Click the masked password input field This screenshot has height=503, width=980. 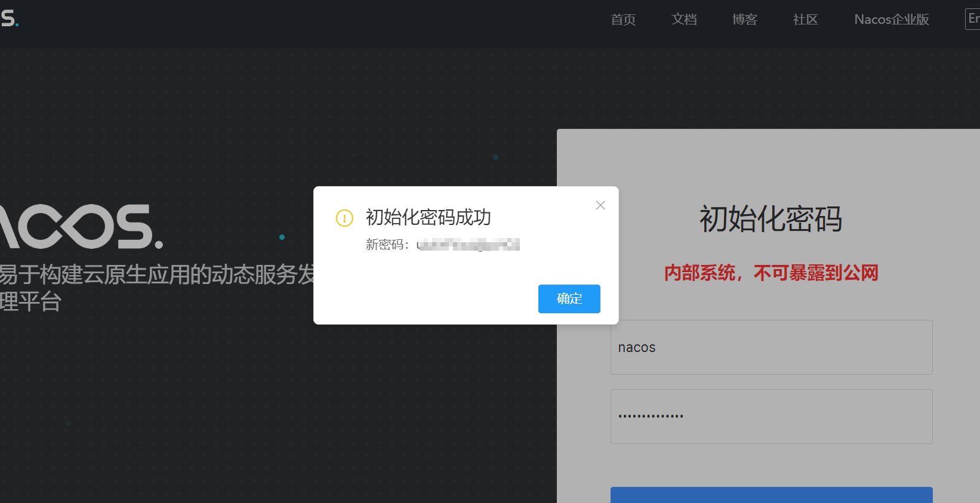tap(771, 416)
